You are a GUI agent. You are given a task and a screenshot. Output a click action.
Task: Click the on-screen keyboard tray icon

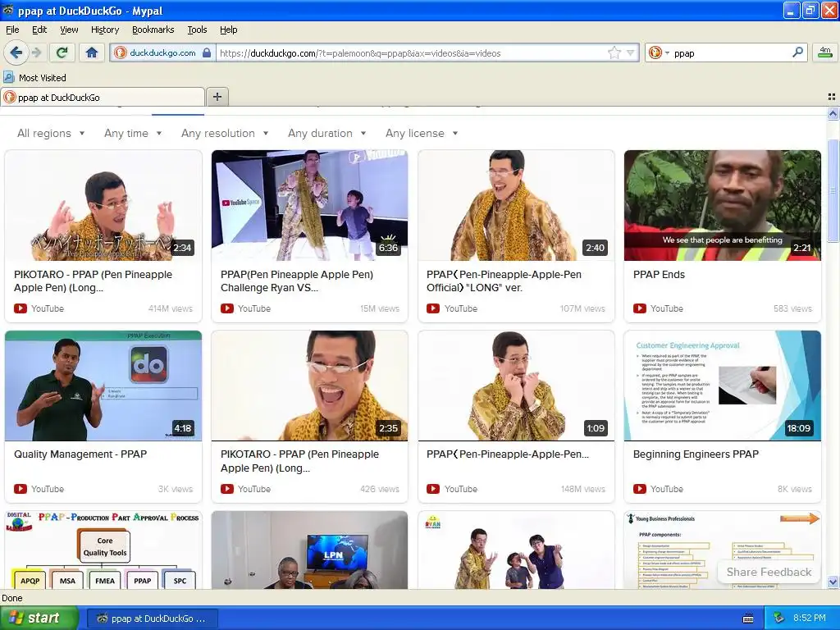748,619
